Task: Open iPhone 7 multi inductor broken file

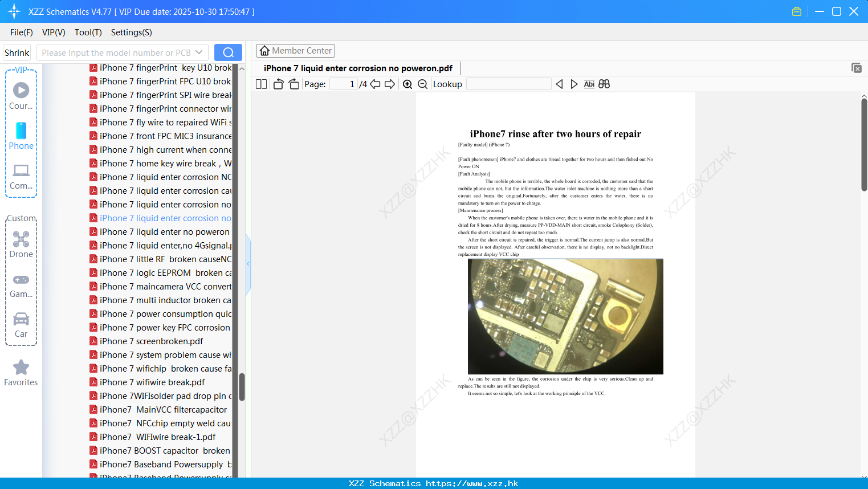Action: click(x=161, y=300)
